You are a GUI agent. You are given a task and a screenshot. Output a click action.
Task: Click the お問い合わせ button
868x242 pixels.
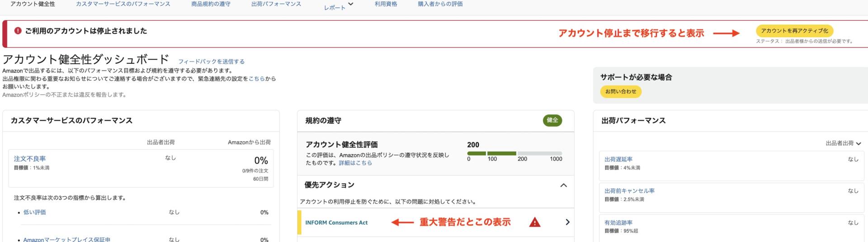click(x=621, y=91)
